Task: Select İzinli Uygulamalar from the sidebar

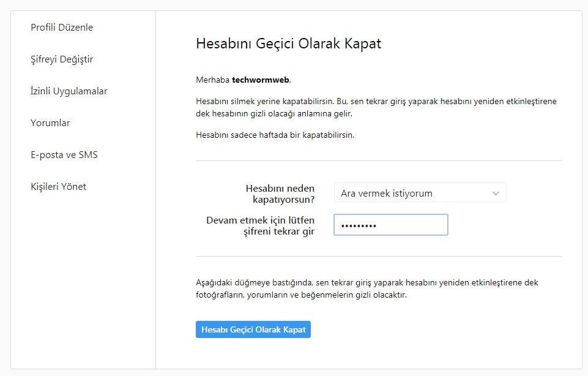Action: (x=69, y=91)
